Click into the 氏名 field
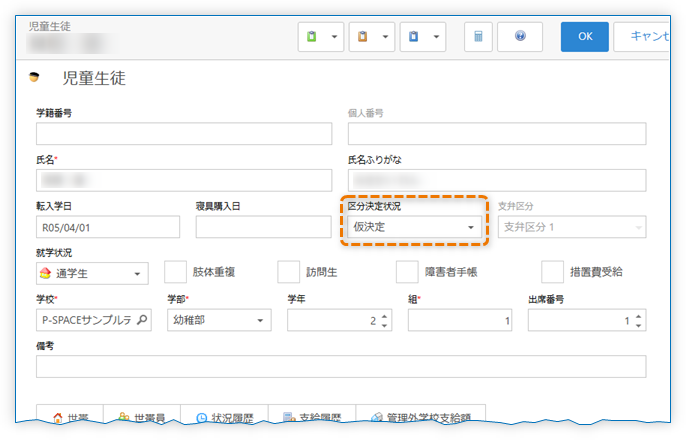 tap(184, 180)
